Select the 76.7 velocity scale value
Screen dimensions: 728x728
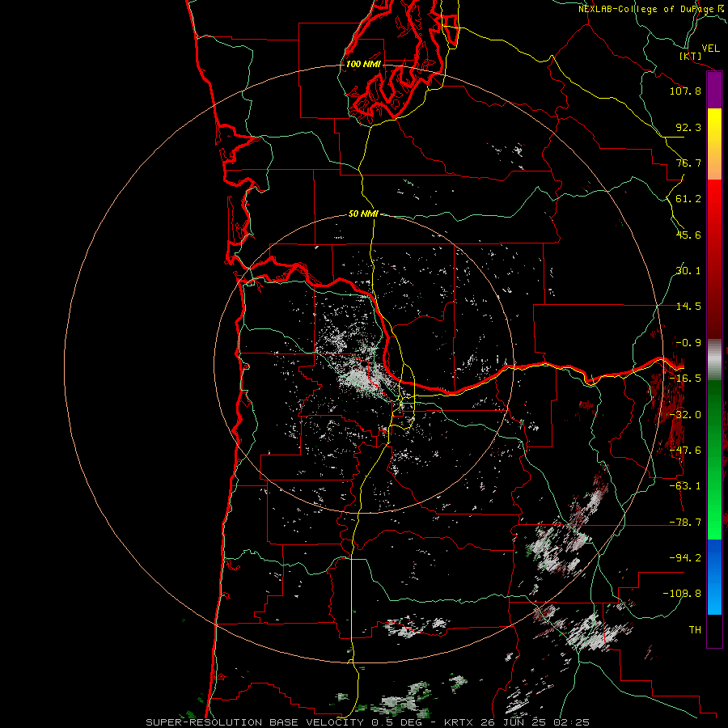tap(688, 163)
